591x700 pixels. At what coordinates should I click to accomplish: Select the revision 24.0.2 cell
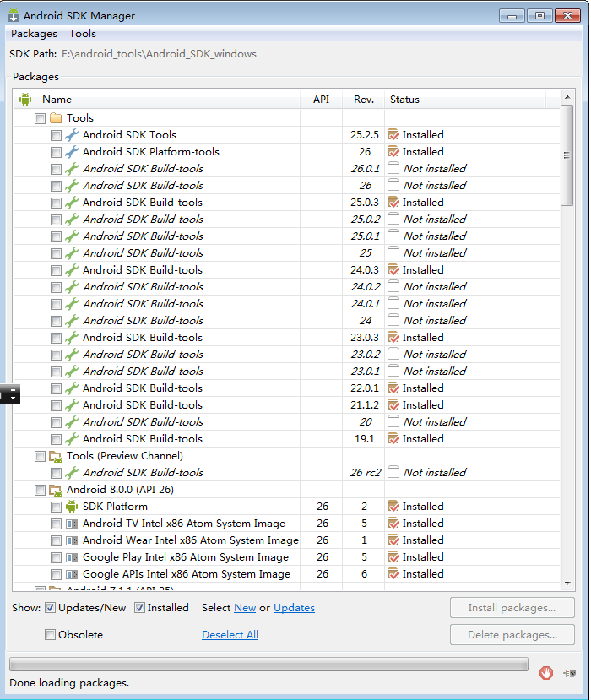[x=365, y=287]
